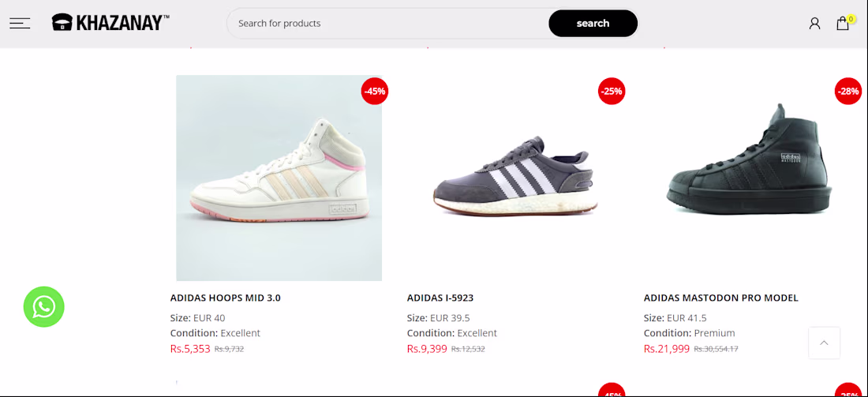This screenshot has width=868, height=397.
Task: Open the shopping bag cart icon
Action: coord(843,23)
